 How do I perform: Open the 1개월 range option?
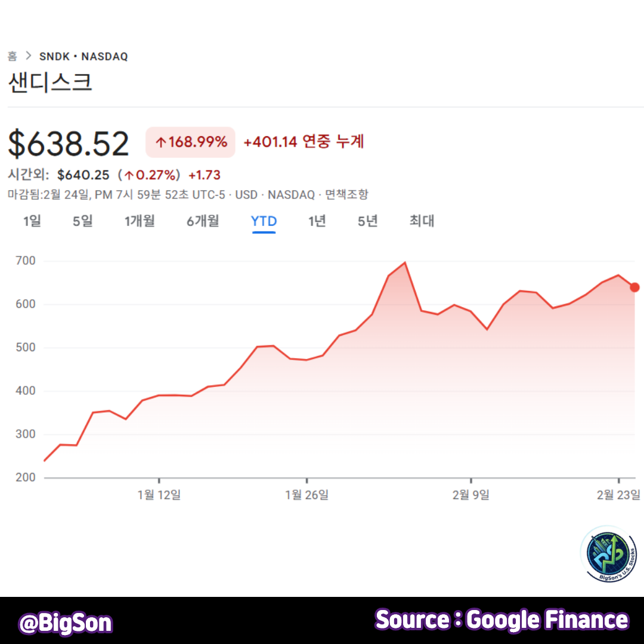point(140,221)
